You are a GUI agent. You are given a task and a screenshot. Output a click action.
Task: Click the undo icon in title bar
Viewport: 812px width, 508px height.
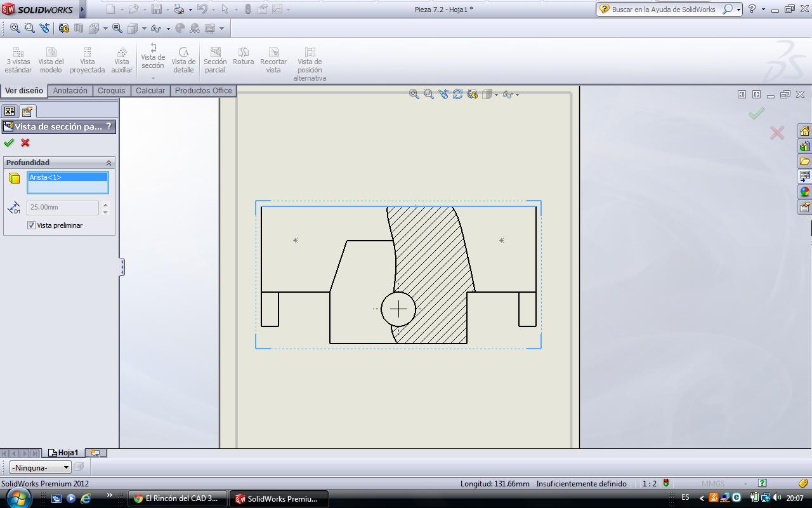pos(202,9)
